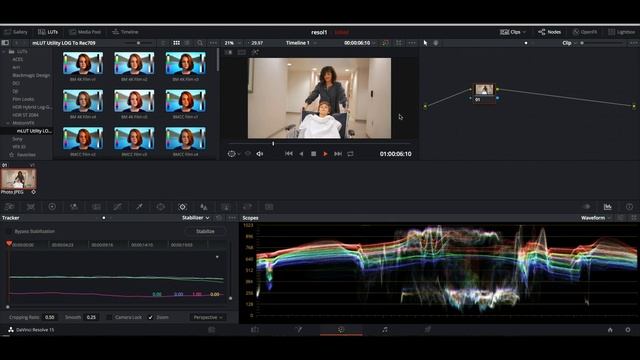Open the Info palette icon
640x360 pixels.
pos(629,207)
